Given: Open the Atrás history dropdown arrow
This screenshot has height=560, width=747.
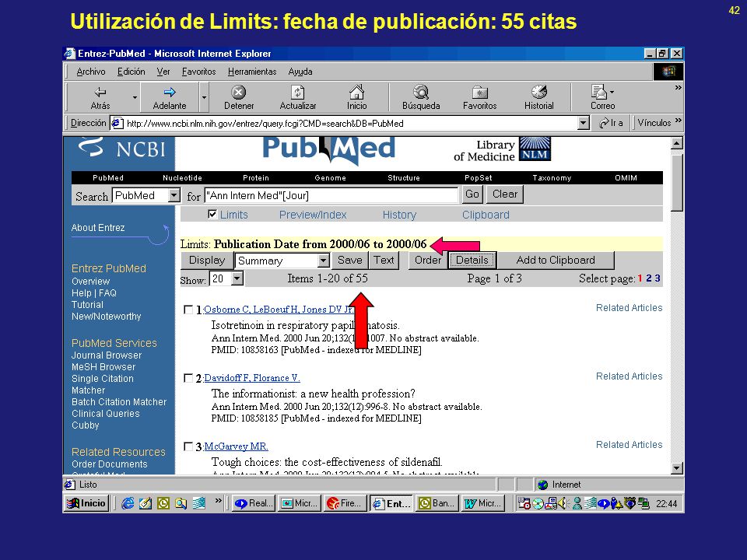Looking at the screenshot, I should click(x=135, y=97).
